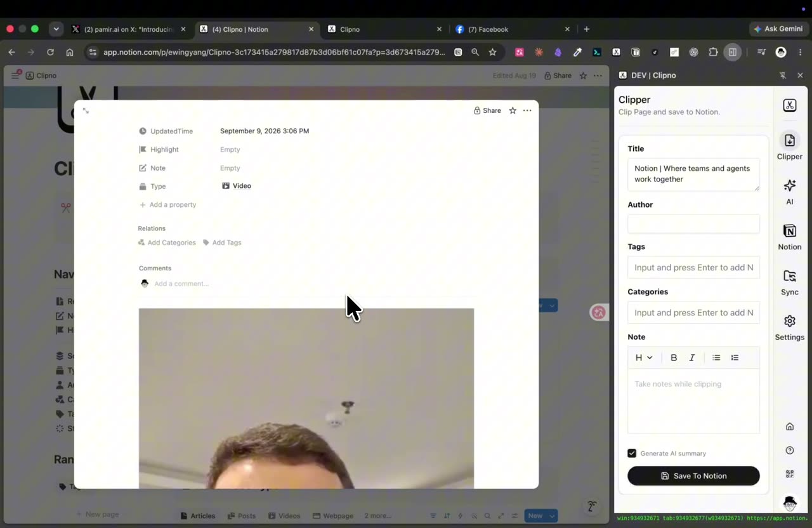Screen dimensions: 812x528
Task: Open the Sync panel in Clipno sidebar
Action: pos(789,282)
